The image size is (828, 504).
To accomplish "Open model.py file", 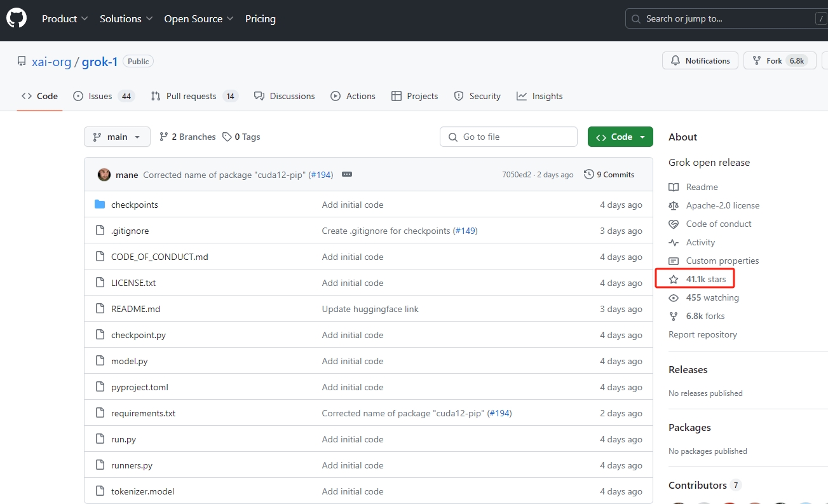I will click(x=130, y=361).
